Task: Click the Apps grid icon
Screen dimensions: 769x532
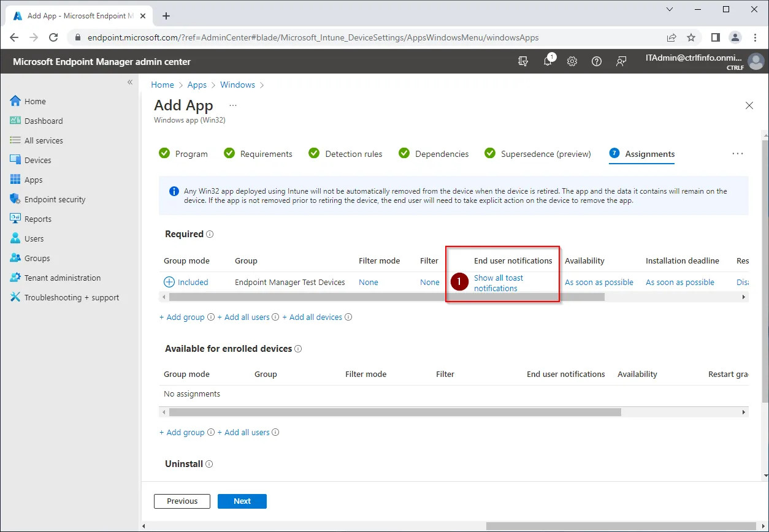Action: point(15,180)
